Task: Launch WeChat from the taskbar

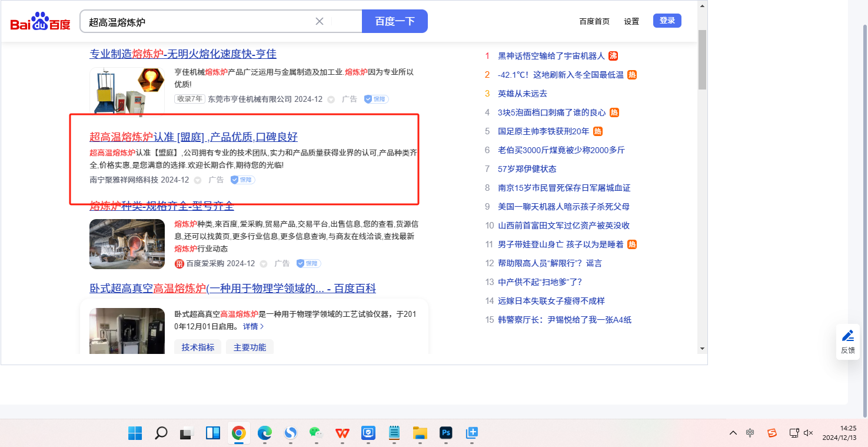Action: (x=317, y=433)
